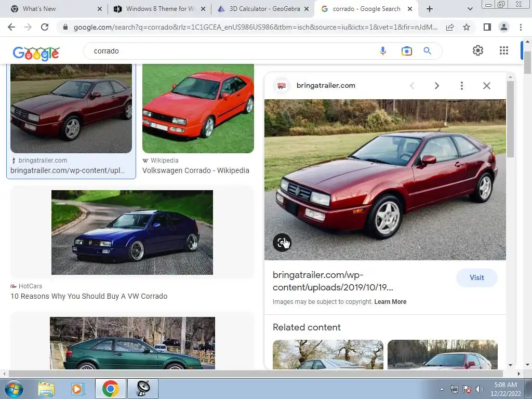Image resolution: width=532 pixels, height=399 pixels.
Task: Click the taskbar clock 5:08 AM
Action: (x=506, y=385)
